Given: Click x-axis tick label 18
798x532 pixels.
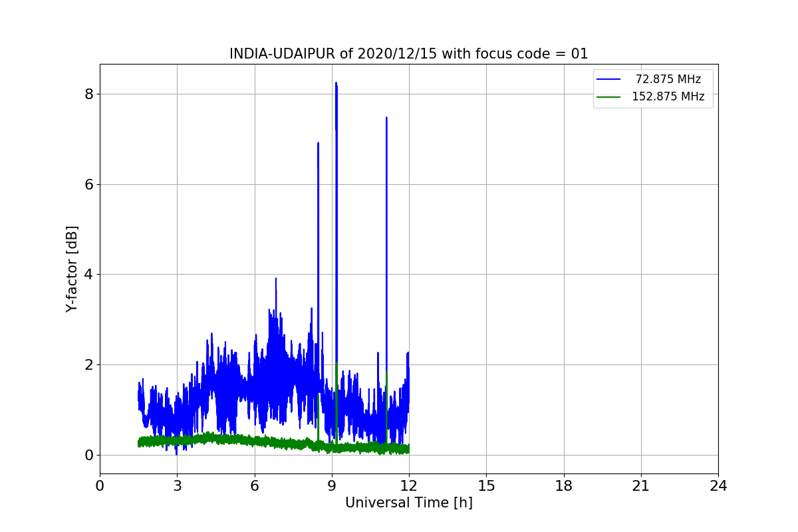Looking at the screenshot, I should pyautogui.click(x=564, y=486).
